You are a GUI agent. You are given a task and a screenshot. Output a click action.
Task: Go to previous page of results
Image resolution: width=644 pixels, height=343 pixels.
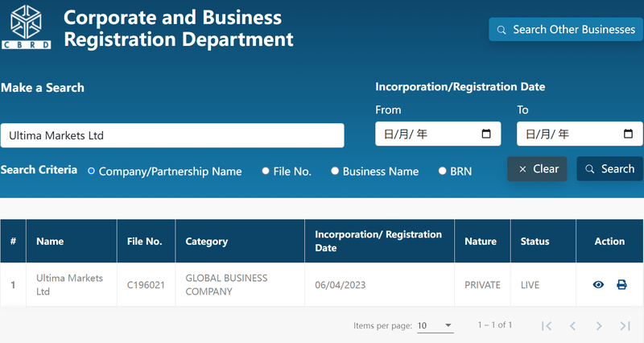tap(572, 326)
